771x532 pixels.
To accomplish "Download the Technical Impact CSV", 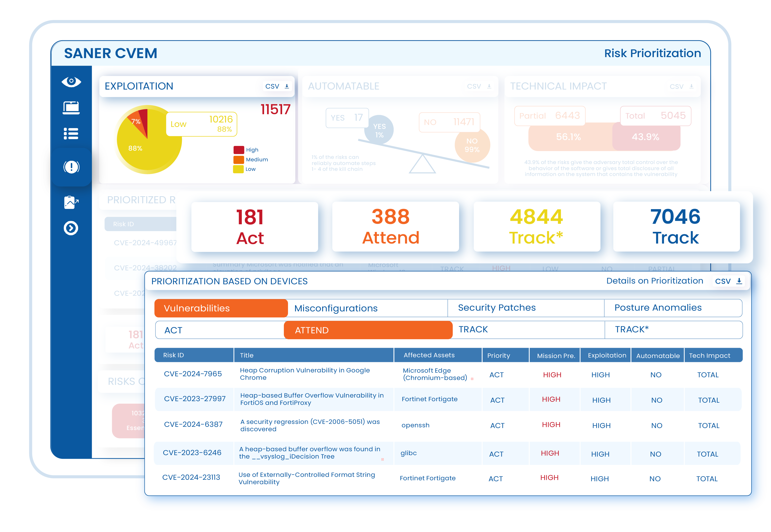I will coord(681,87).
